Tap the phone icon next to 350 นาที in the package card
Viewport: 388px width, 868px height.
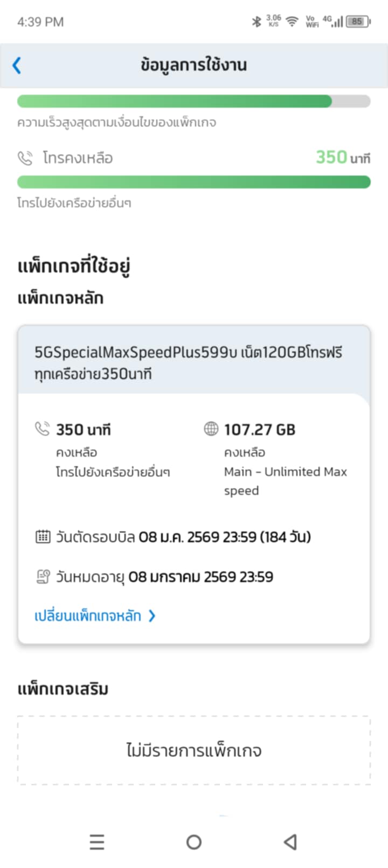pos(42,429)
